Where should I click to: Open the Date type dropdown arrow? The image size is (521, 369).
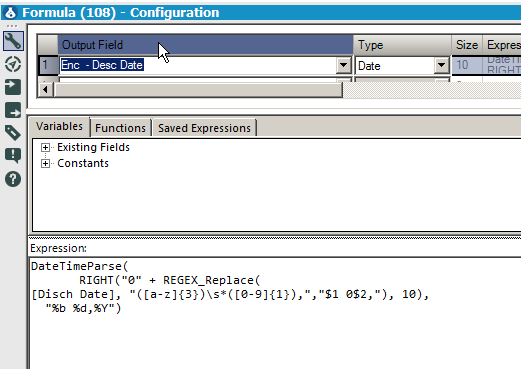442,65
